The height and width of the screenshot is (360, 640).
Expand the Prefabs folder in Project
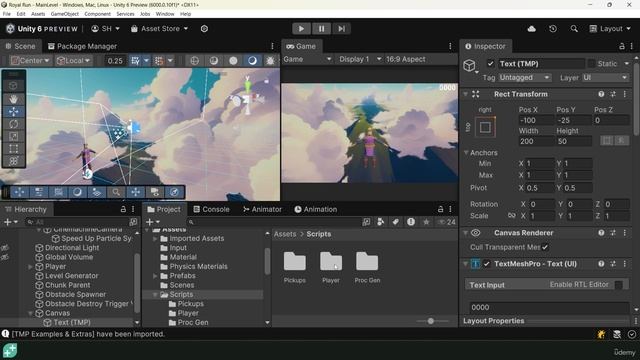tap(155, 276)
